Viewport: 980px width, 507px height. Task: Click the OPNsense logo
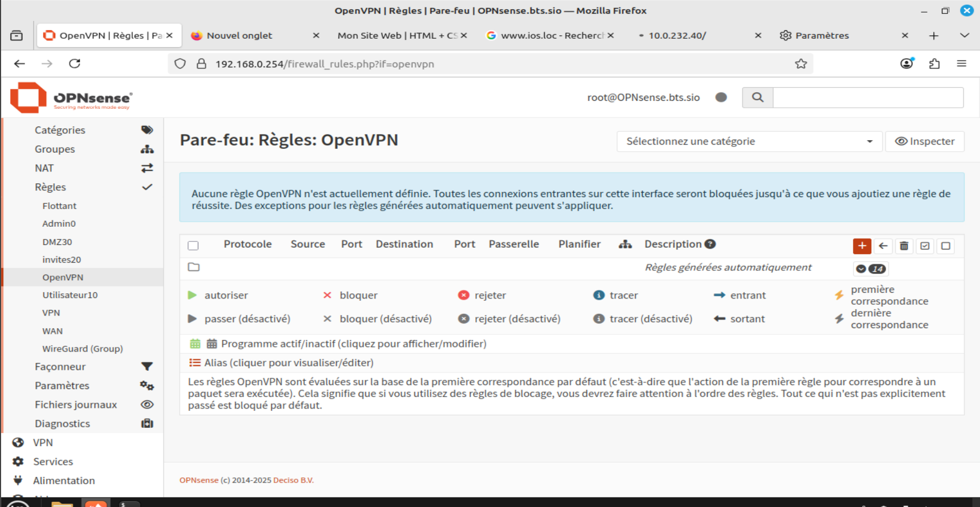pos(71,97)
